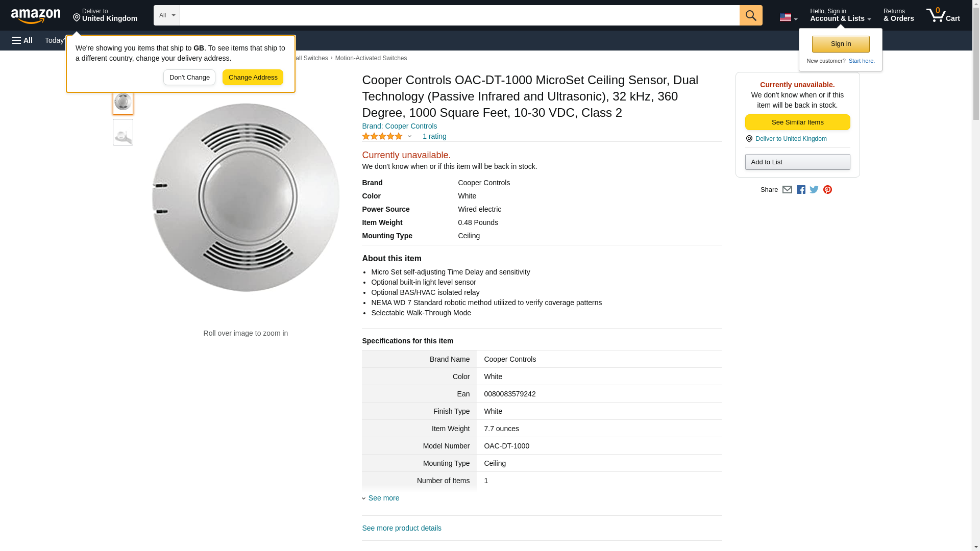Open the All hamburger menu
The width and height of the screenshot is (980, 551).
(22, 40)
